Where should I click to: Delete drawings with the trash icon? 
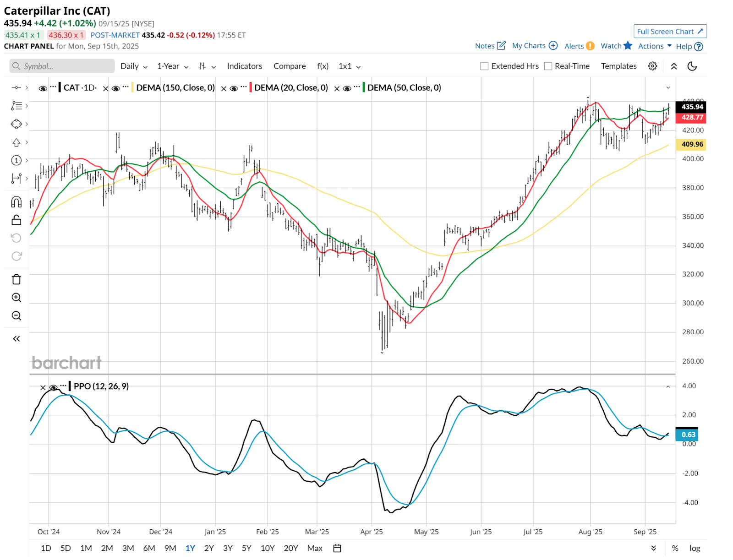point(16,279)
